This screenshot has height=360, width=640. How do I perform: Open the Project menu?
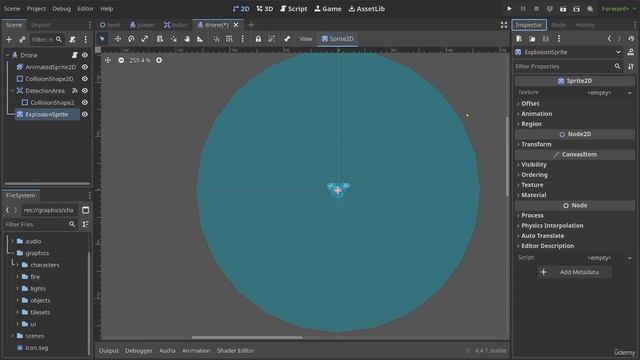click(36, 9)
